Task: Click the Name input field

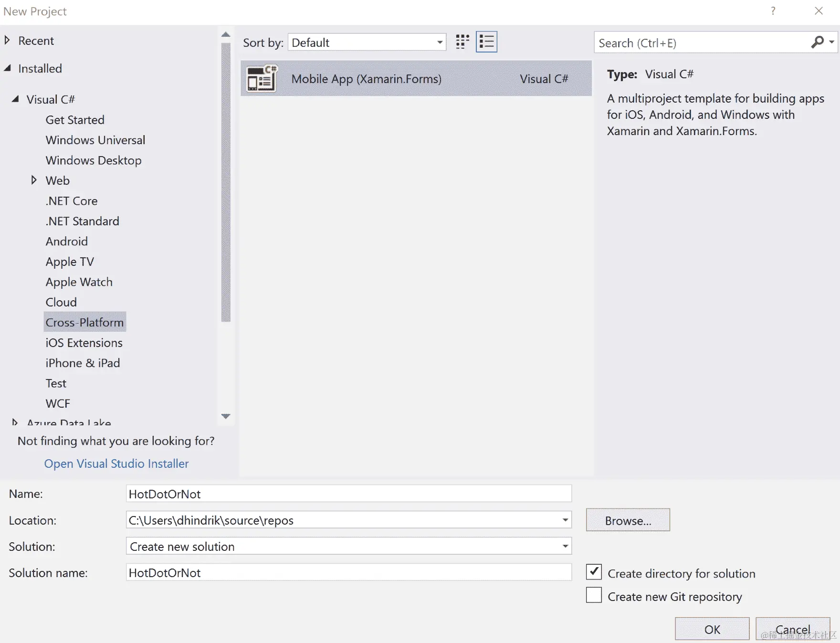Action: click(x=349, y=494)
